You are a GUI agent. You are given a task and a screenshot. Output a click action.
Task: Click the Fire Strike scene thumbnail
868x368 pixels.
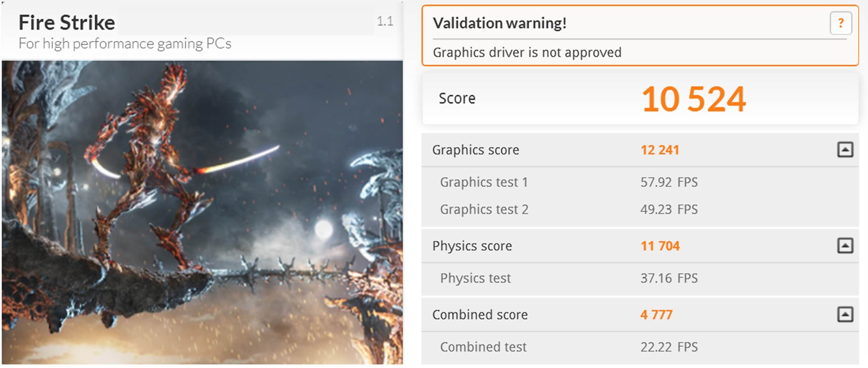[202, 212]
